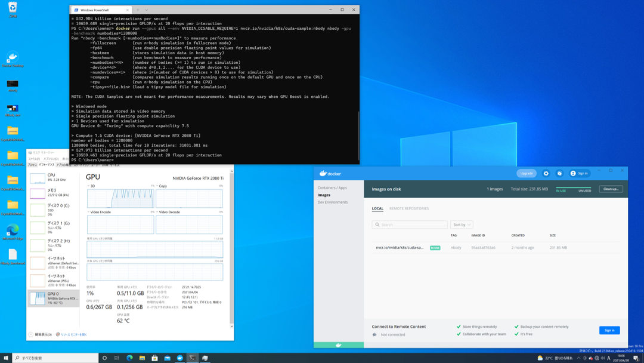644x363 pixels.
Task: Launch Microsoft Edge from the taskbar
Action: [x=129, y=358]
